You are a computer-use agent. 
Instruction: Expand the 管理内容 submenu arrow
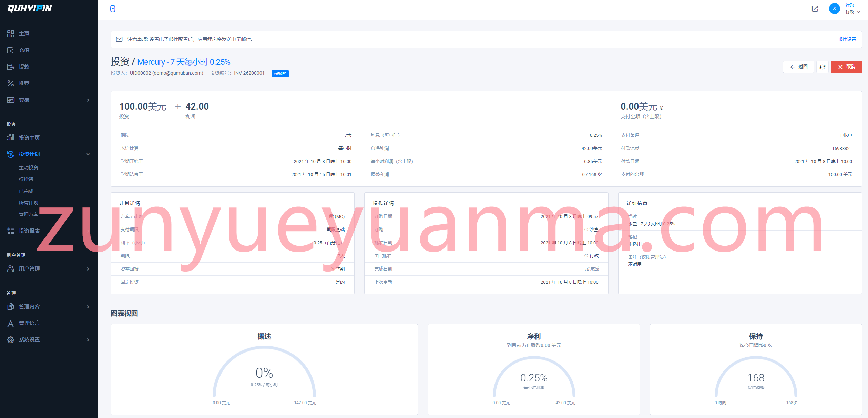point(88,307)
